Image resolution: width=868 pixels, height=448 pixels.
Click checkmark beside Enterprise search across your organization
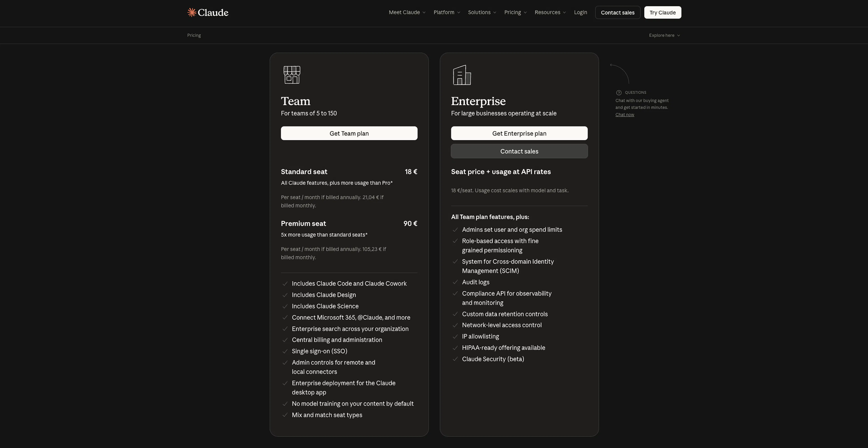point(285,329)
